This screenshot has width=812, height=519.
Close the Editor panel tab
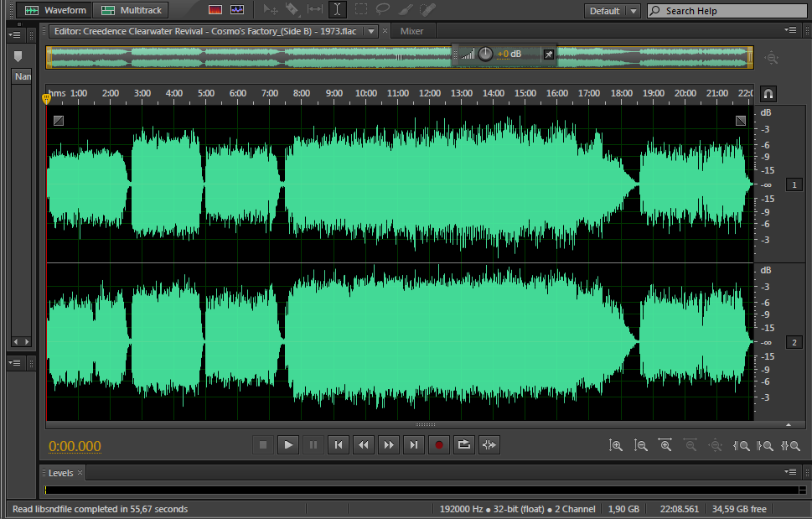(385, 31)
